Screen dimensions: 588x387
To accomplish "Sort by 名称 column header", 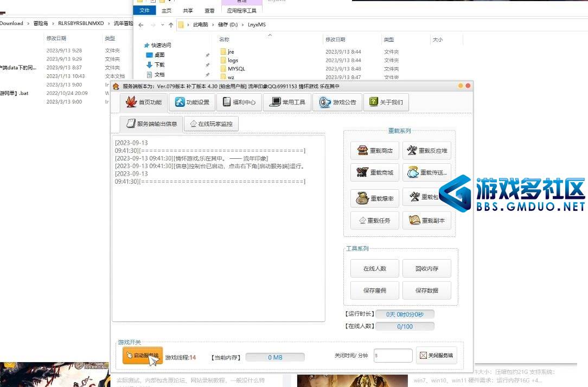I will 224,40.
